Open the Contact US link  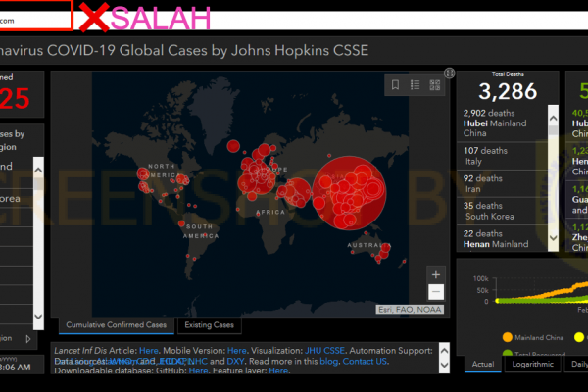click(x=365, y=362)
